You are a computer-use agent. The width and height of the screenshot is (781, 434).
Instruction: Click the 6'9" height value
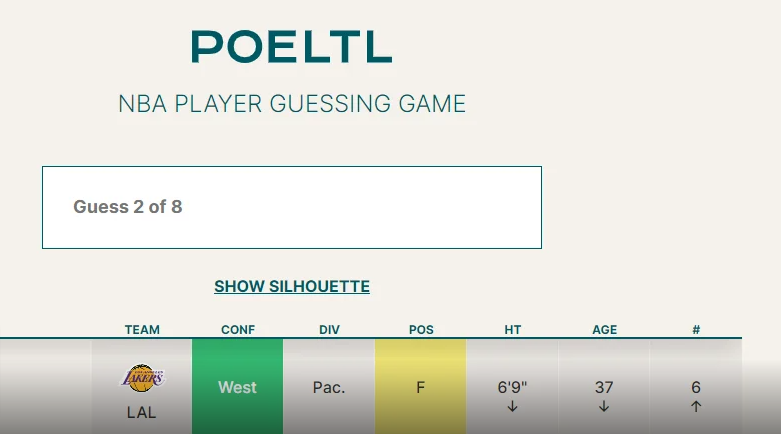(x=512, y=387)
